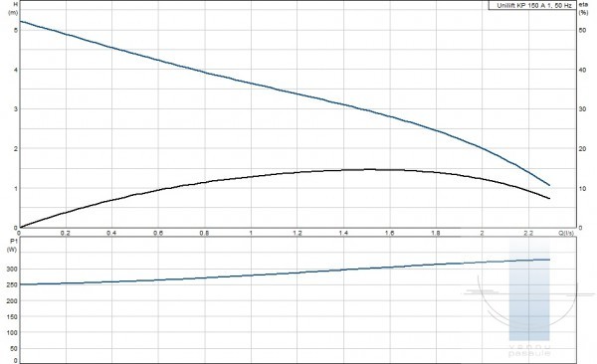Click the 1.2 tick on flow axis
Viewport: 597px width, 364px height.
point(298,233)
